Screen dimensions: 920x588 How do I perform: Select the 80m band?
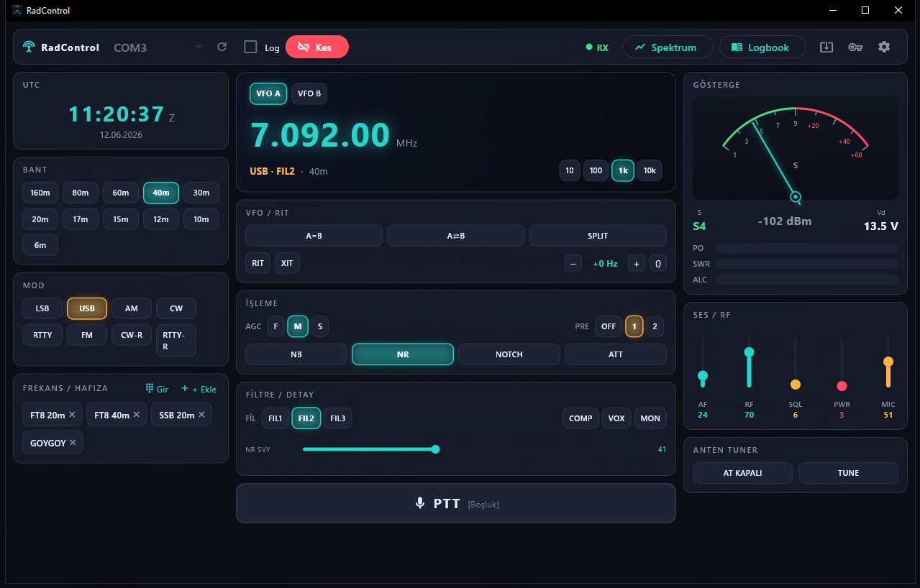tap(81, 193)
